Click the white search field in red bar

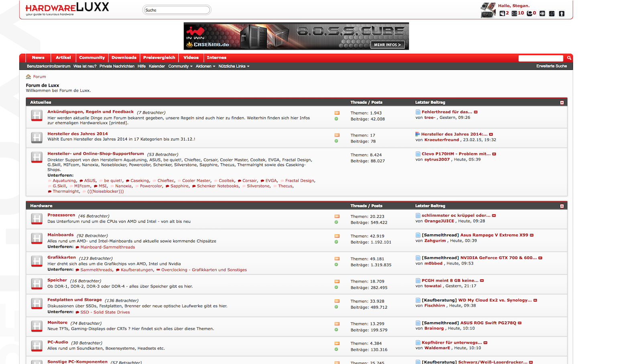[541, 58]
